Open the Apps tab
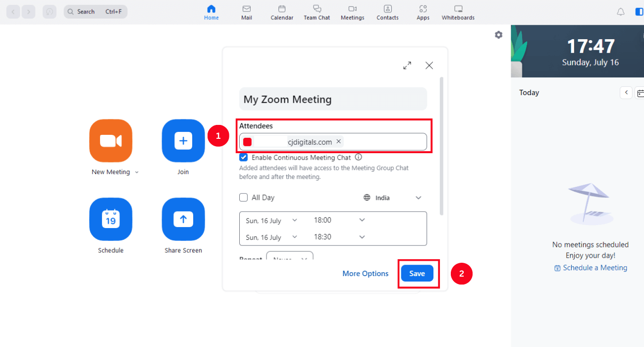Viewport: 644px width, 347px height. (x=423, y=12)
